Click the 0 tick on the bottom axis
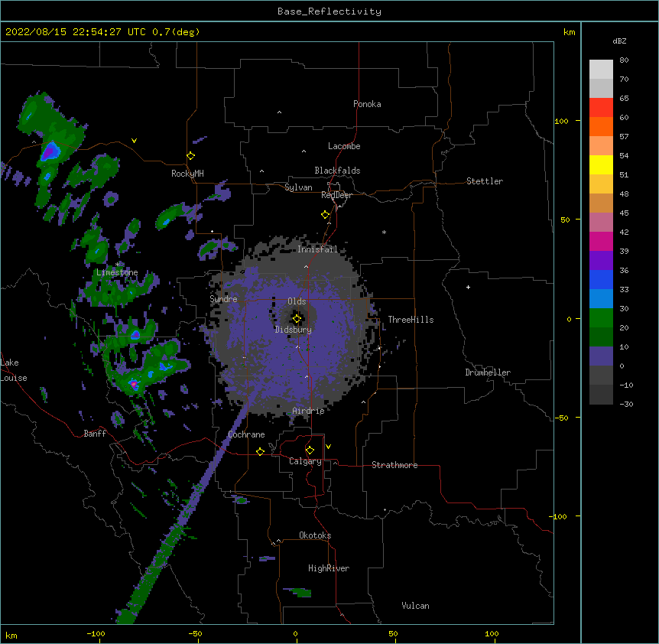The width and height of the screenshot is (659, 644). [x=295, y=634]
